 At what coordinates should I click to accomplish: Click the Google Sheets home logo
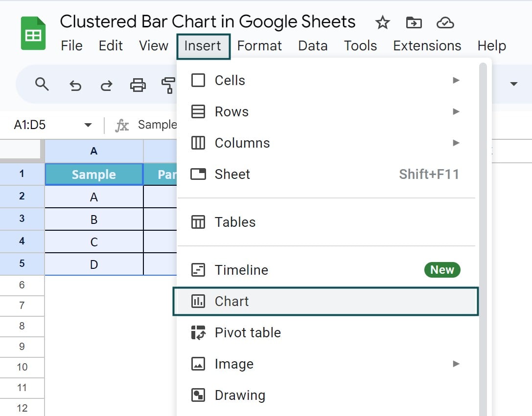(33, 33)
